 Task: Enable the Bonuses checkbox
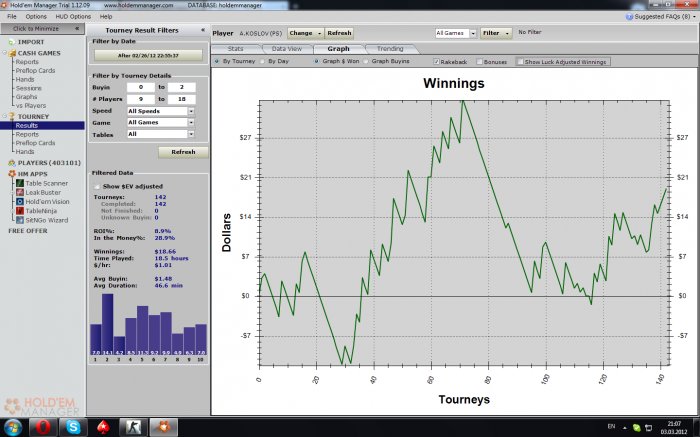479,62
